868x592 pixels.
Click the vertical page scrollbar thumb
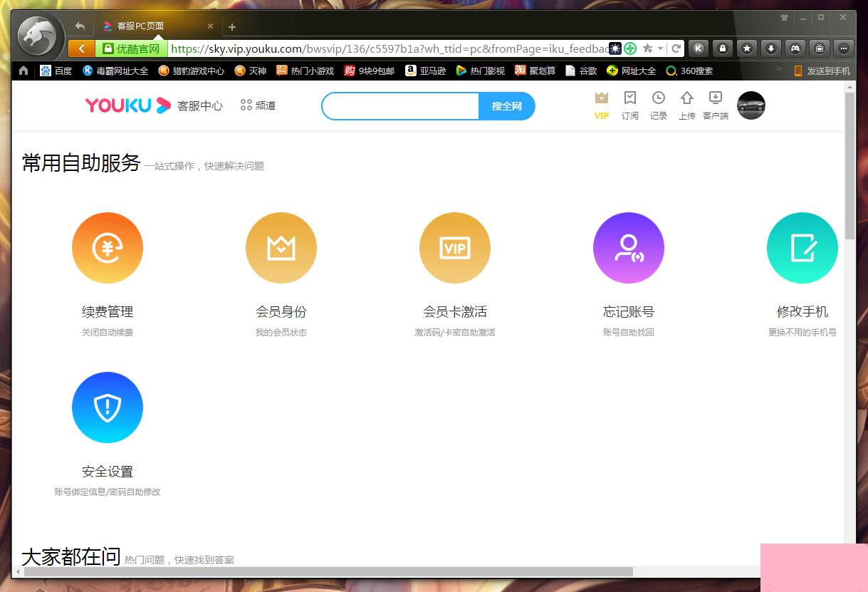(849, 166)
